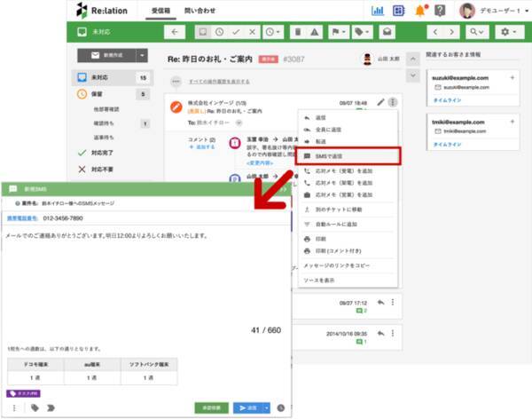Click the new compose envelope button
The width and height of the screenshot is (532, 419).
[x=107, y=55]
